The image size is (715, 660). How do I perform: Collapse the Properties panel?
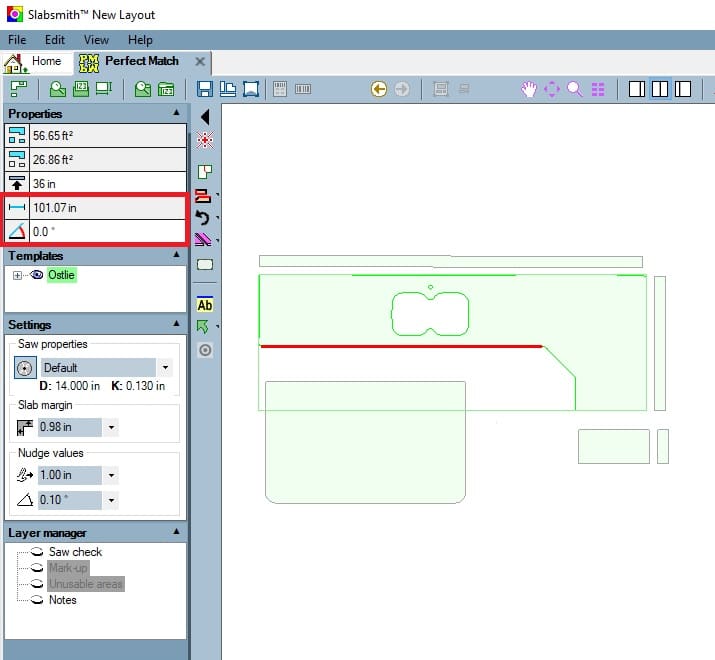click(177, 113)
